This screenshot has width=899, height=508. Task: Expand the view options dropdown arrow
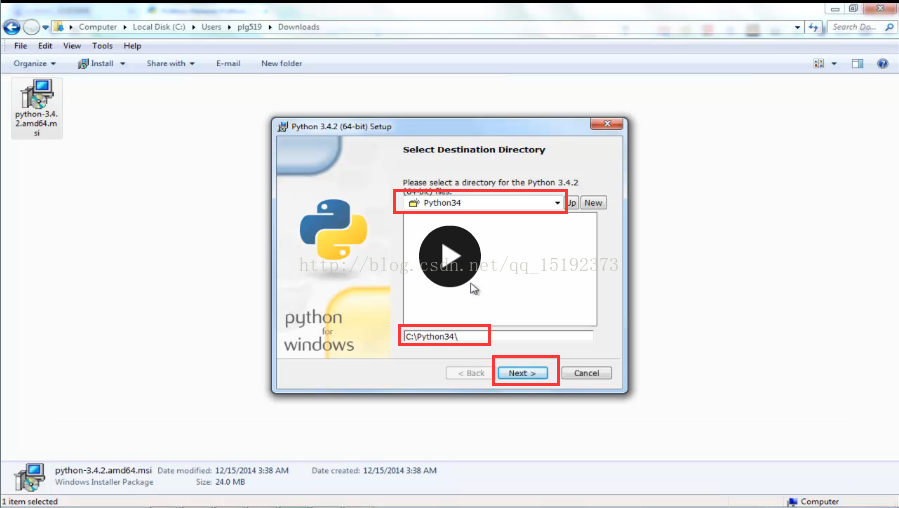point(834,64)
